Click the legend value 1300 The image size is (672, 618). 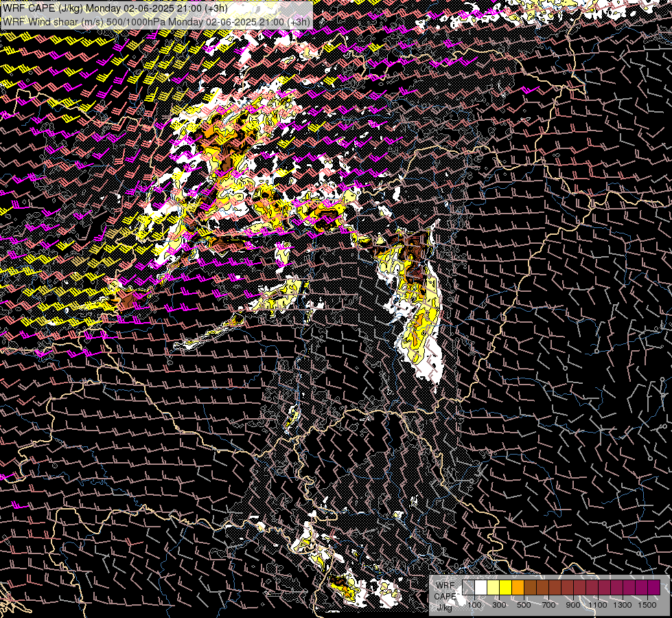pos(623,605)
